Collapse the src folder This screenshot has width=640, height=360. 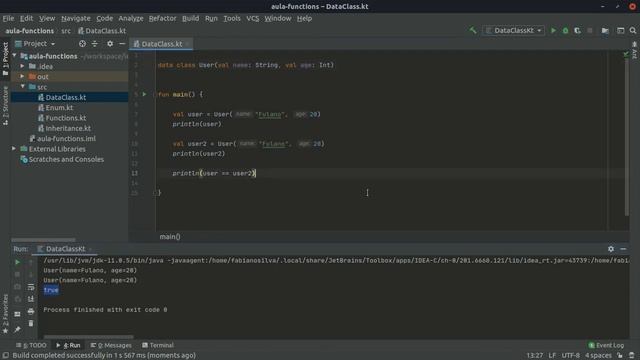(x=22, y=87)
